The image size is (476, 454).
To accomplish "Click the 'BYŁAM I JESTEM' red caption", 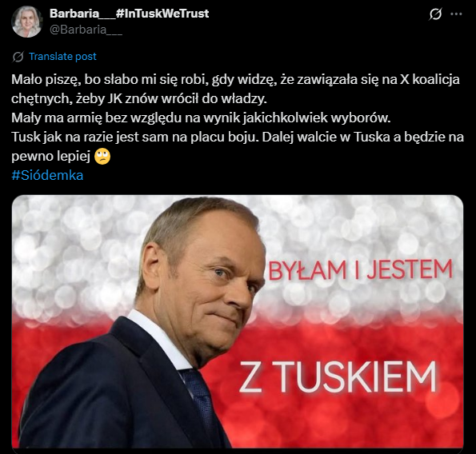I will (x=360, y=269).
